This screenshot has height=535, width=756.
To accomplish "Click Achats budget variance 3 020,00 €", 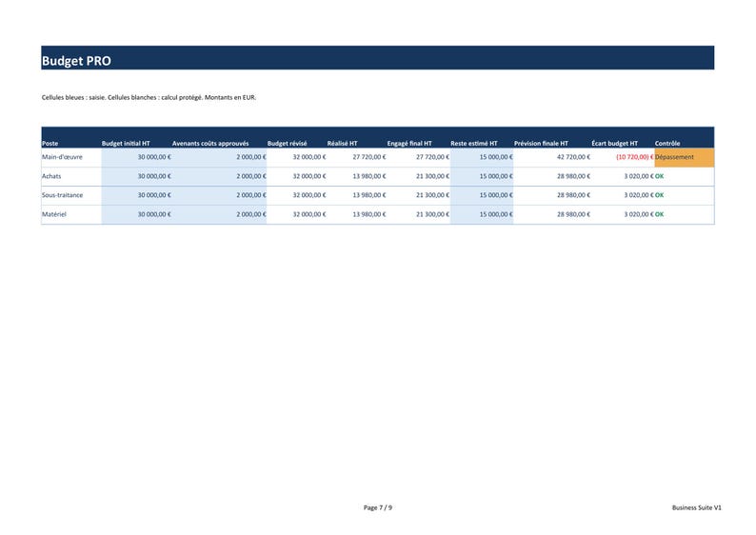I will 639,176.
